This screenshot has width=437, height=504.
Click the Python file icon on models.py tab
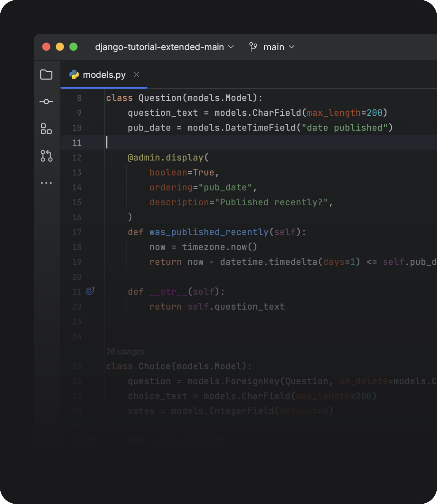click(x=74, y=75)
